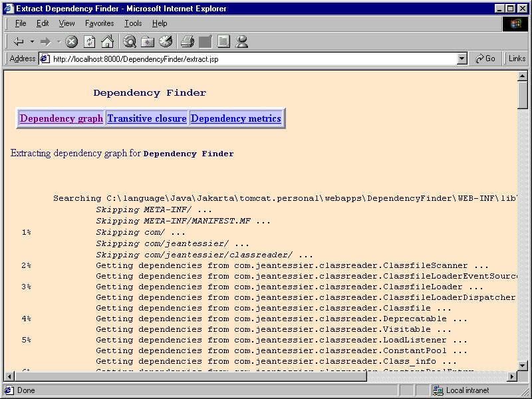The width and height of the screenshot is (532, 399).
Task: Click the Edit page toolbar icon
Action: [x=205, y=41]
